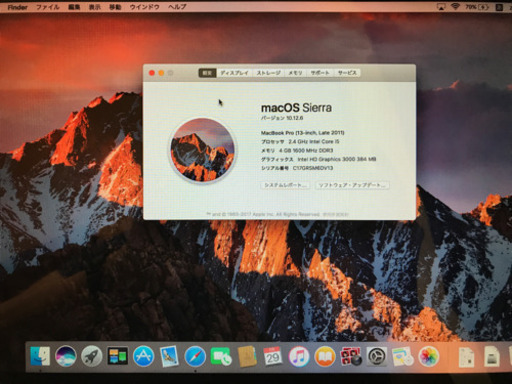Viewport: 512px width, 384px height.
Task: Open the ウインドウ menu
Action: pyautogui.click(x=144, y=7)
